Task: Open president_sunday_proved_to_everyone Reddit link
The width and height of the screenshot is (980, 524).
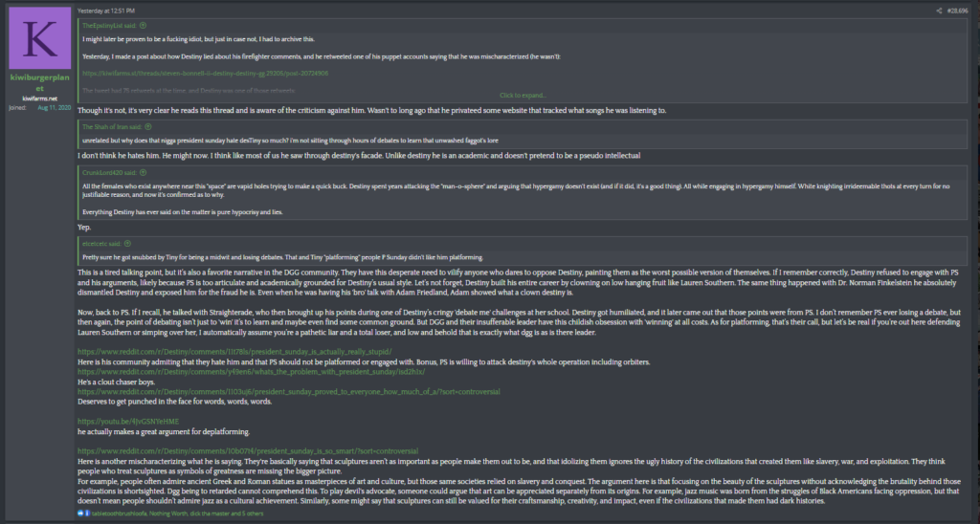Action: pyautogui.click(x=289, y=392)
